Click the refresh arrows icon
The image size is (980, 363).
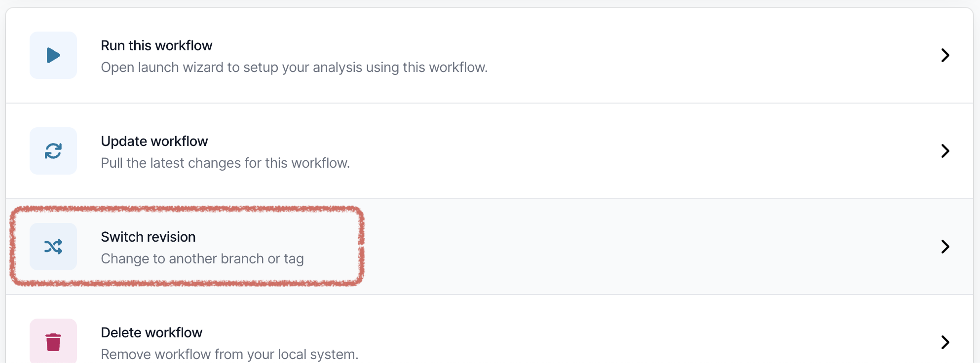click(x=53, y=151)
